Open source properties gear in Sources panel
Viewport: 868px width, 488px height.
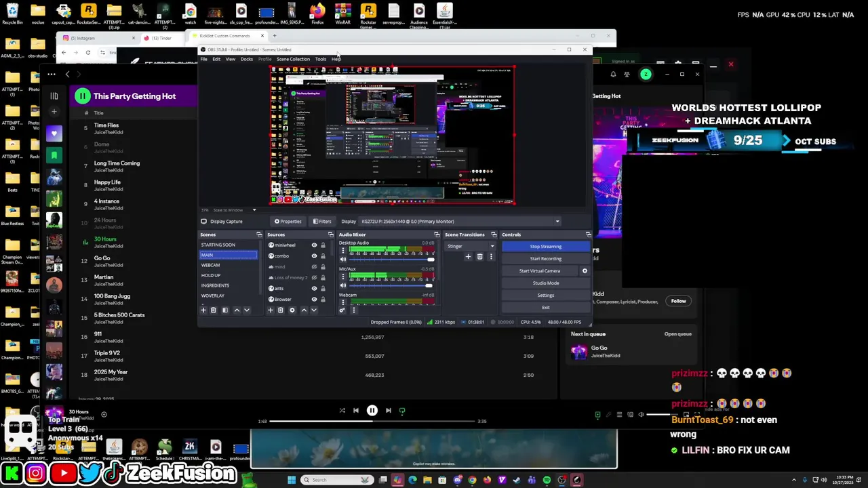point(292,310)
